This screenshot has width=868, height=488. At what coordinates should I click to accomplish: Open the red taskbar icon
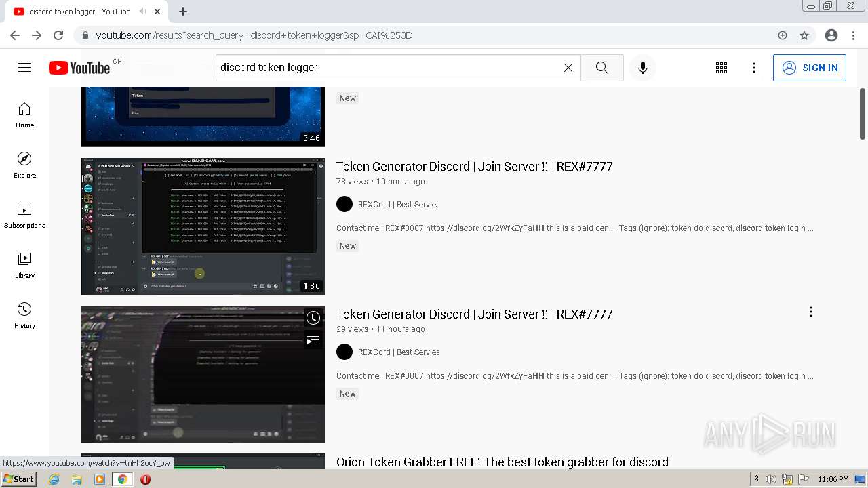coord(145,479)
